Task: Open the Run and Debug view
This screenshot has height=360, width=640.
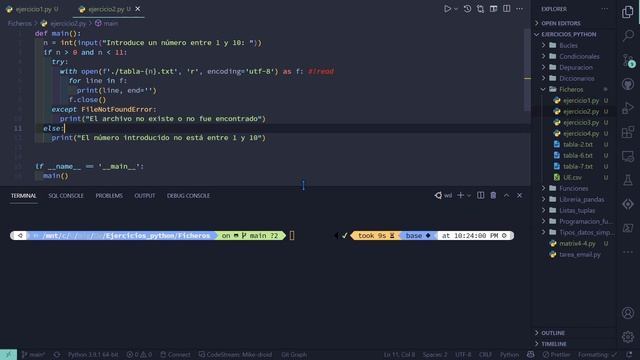Action: (628, 108)
